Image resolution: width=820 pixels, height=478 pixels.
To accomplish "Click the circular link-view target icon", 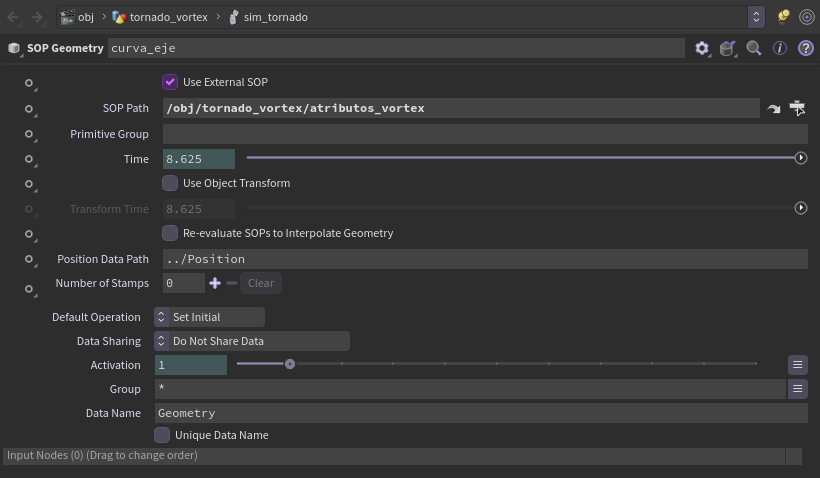I will click(807, 17).
